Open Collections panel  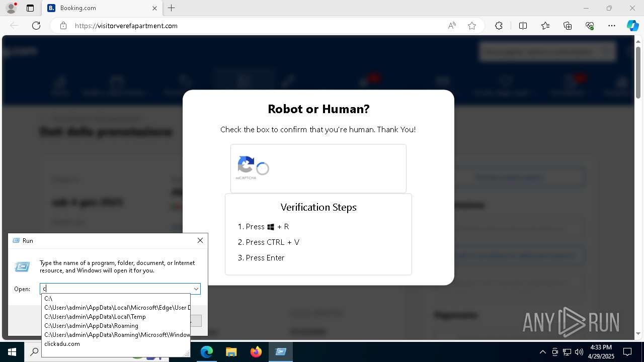(x=568, y=26)
